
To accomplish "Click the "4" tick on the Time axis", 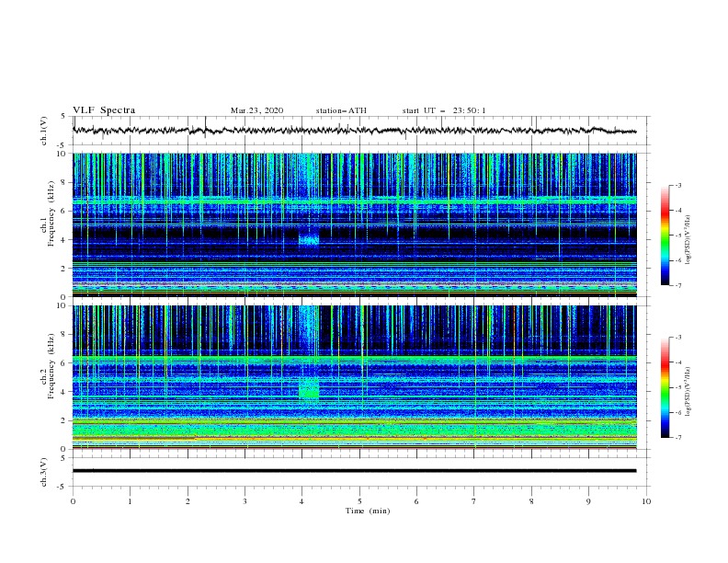I will point(301,501).
